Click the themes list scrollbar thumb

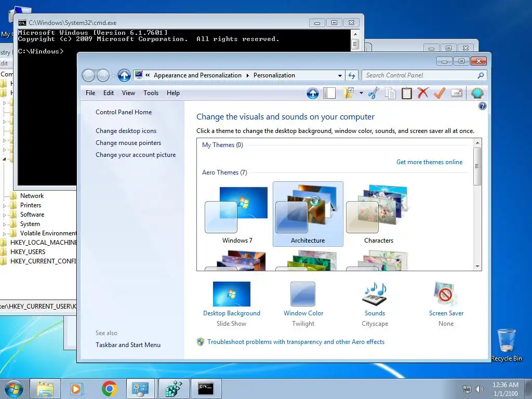[x=477, y=166]
